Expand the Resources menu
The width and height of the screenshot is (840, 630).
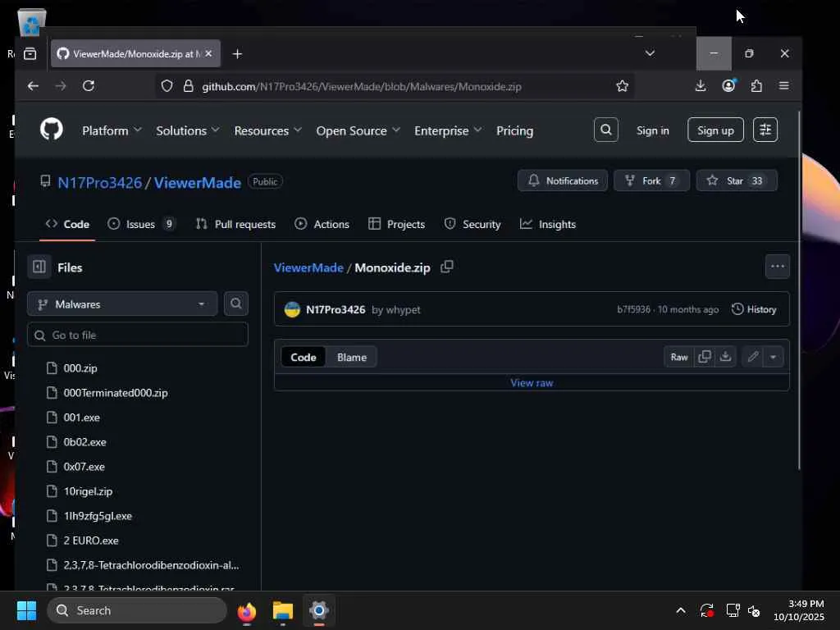point(268,130)
